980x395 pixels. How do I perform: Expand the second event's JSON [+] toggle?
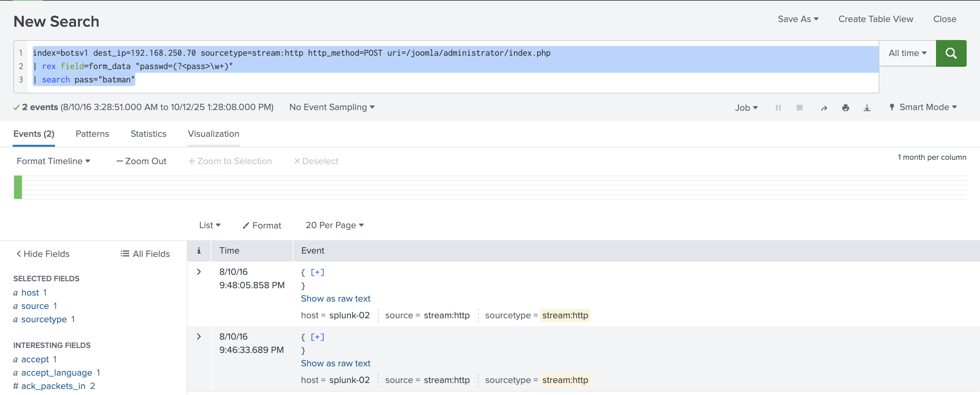317,337
